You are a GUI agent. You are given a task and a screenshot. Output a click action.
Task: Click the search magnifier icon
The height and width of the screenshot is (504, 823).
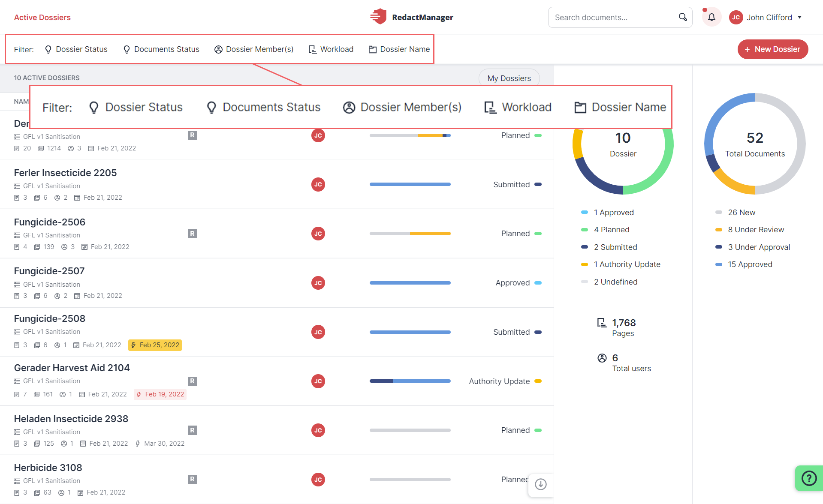coord(683,17)
